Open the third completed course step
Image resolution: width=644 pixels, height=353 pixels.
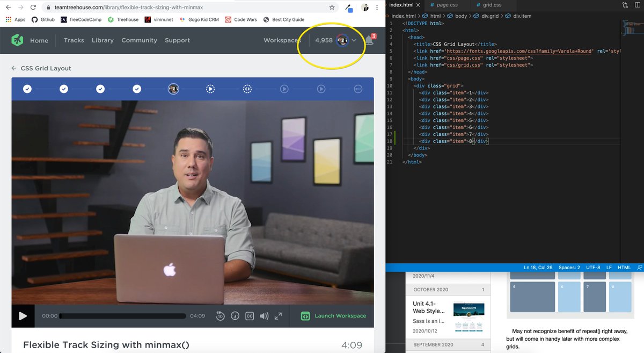pyautogui.click(x=100, y=89)
